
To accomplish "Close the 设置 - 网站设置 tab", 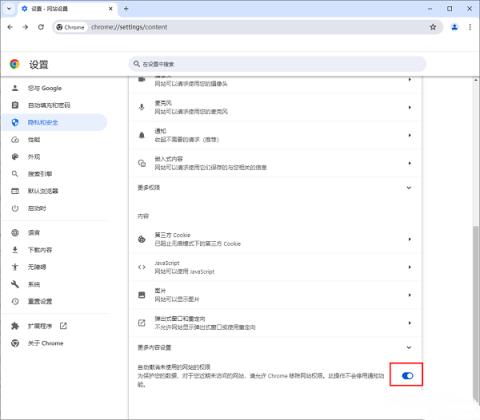I will pos(111,9).
